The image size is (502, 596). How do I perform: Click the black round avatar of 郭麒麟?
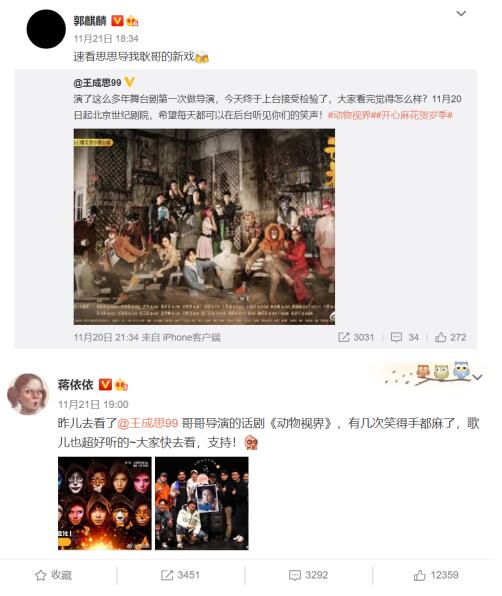click(x=46, y=29)
